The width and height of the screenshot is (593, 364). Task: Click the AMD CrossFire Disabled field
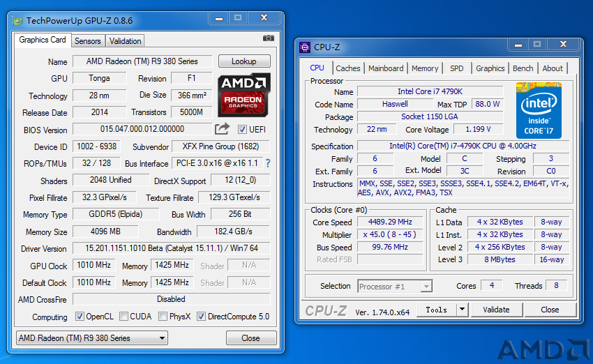point(172,299)
